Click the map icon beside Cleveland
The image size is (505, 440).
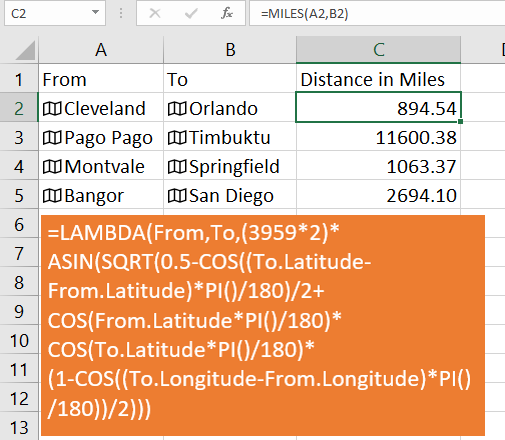pyautogui.click(x=52, y=109)
